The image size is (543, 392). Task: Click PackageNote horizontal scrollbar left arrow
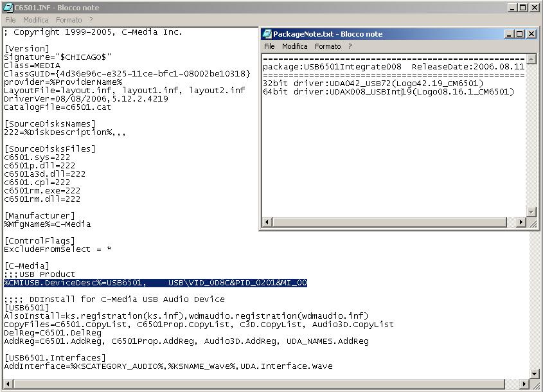pos(267,222)
